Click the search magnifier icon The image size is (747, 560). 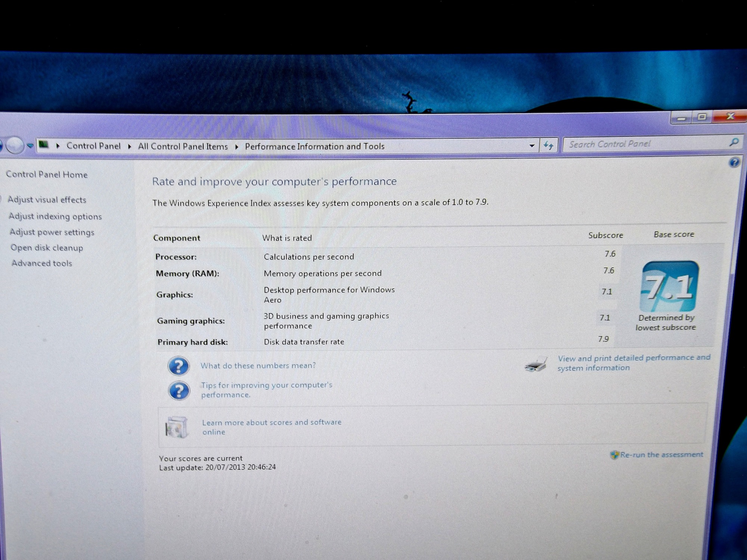(x=734, y=143)
